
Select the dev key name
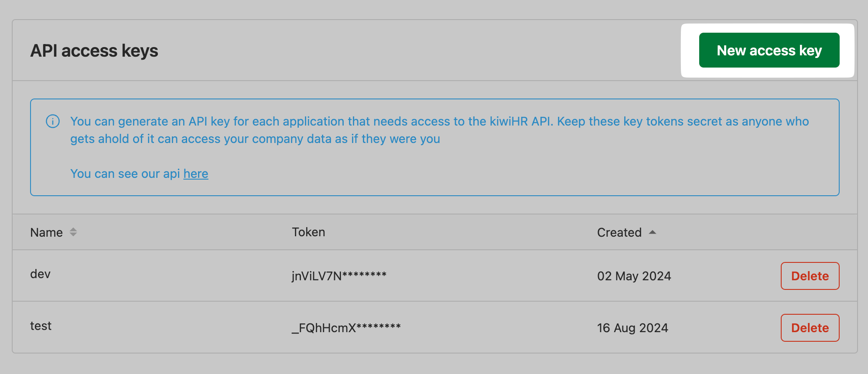pyautogui.click(x=41, y=274)
